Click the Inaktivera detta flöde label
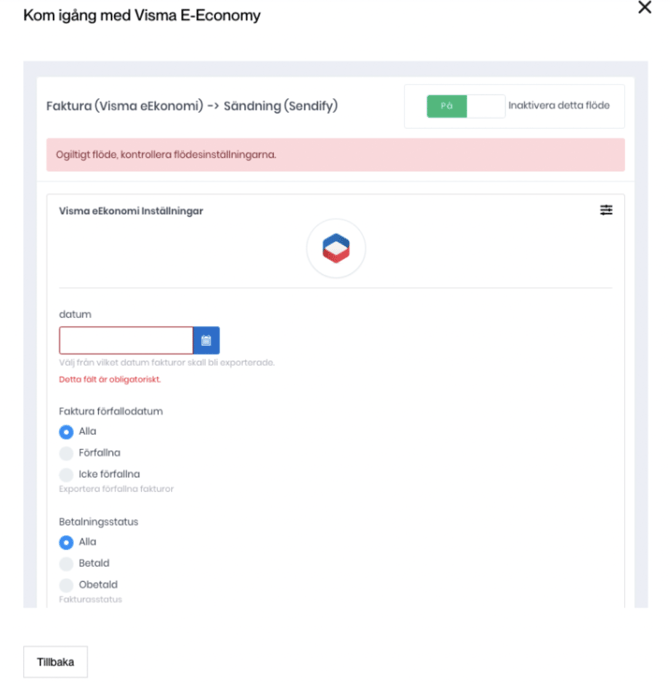Viewport: 670px width, 682px height. point(558,106)
